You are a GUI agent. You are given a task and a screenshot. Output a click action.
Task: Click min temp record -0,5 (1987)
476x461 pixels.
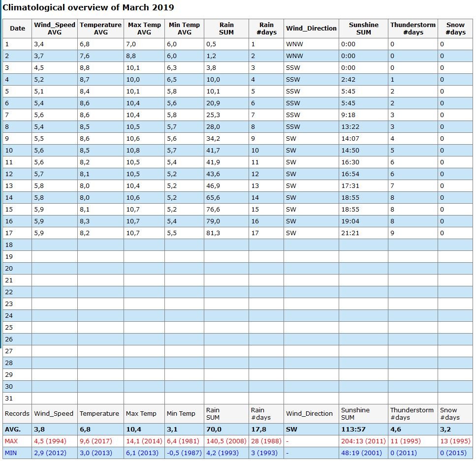point(184,453)
